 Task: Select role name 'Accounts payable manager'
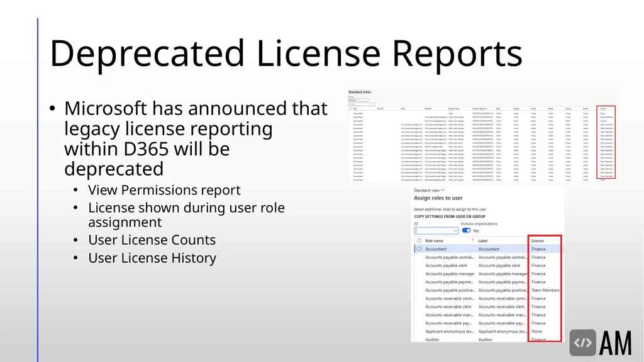(x=450, y=274)
